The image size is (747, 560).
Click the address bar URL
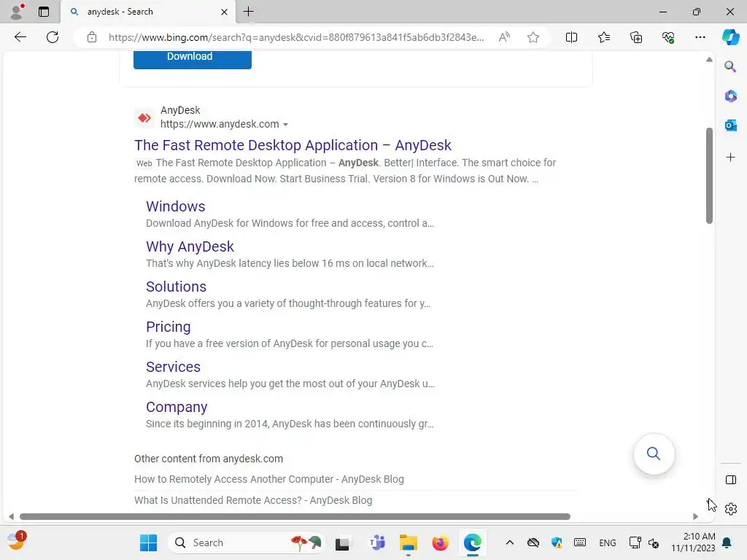tap(296, 37)
